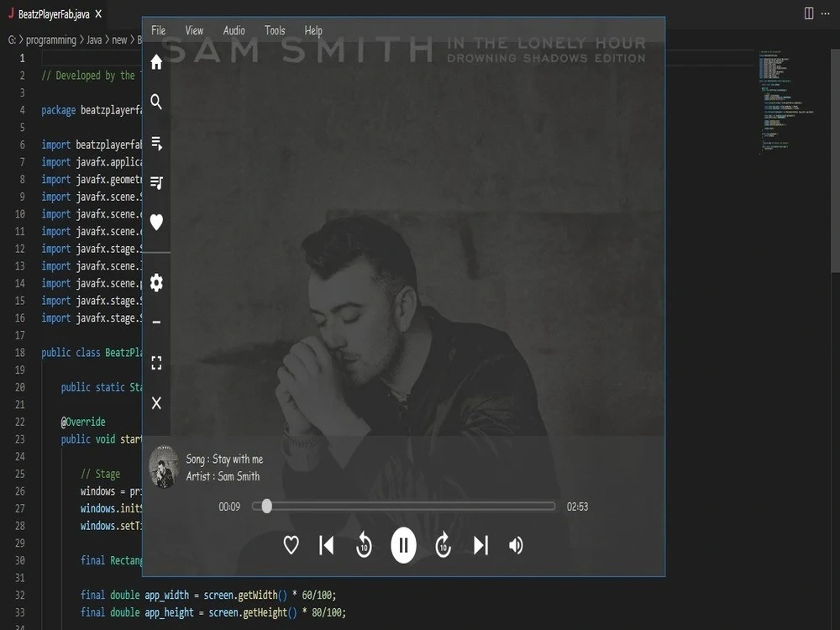Skip to the next track

(x=480, y=544)
